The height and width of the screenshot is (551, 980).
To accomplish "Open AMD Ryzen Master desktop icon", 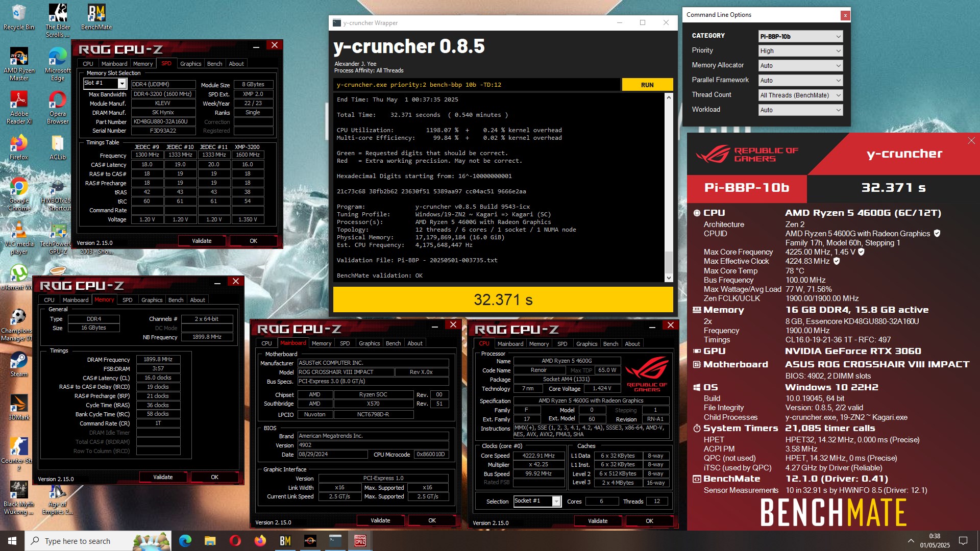I will [x=19, y=64].
